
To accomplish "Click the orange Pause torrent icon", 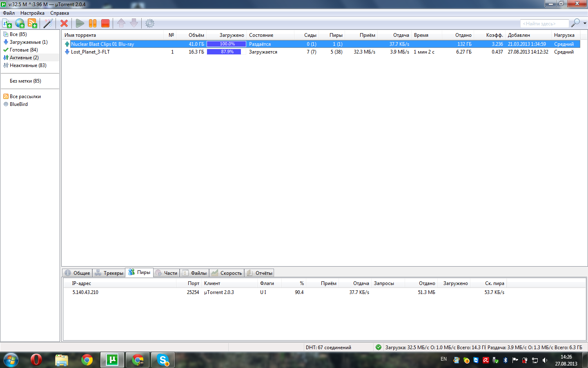I will tap(93, 23).
